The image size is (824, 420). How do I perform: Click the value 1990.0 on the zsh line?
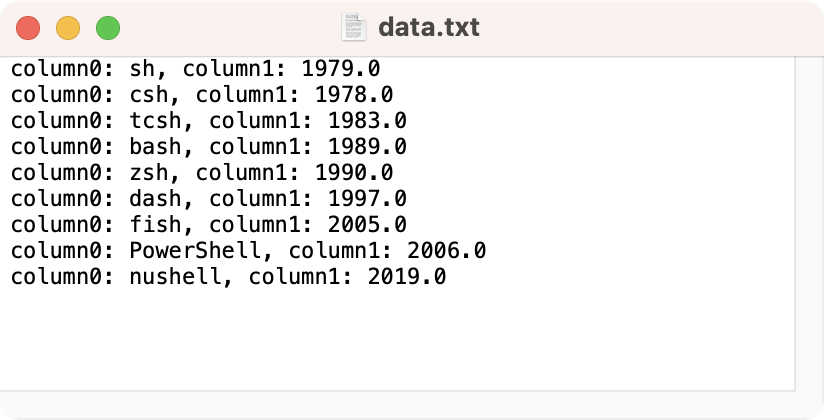pyautogui.click(x=354, y=173)
